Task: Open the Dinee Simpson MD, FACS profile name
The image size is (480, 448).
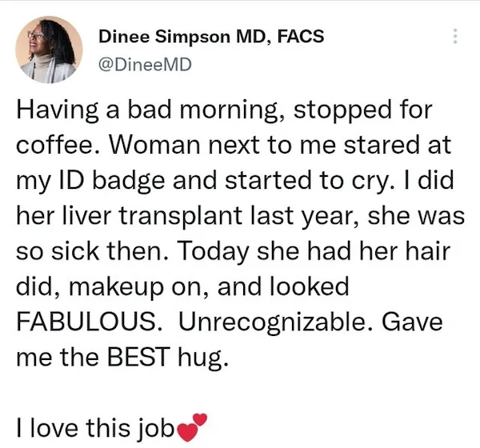Action: [x=211, y=37]
